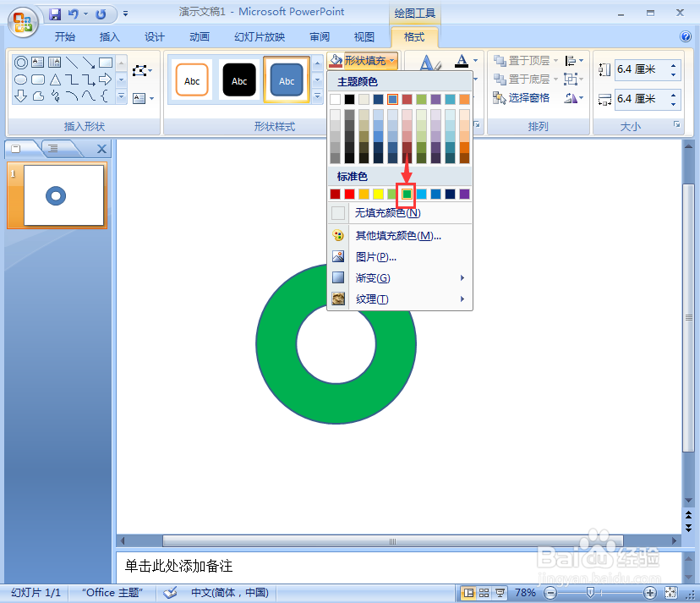
Task: Open the 渐变(G) submenu
Action: point(400,278)
